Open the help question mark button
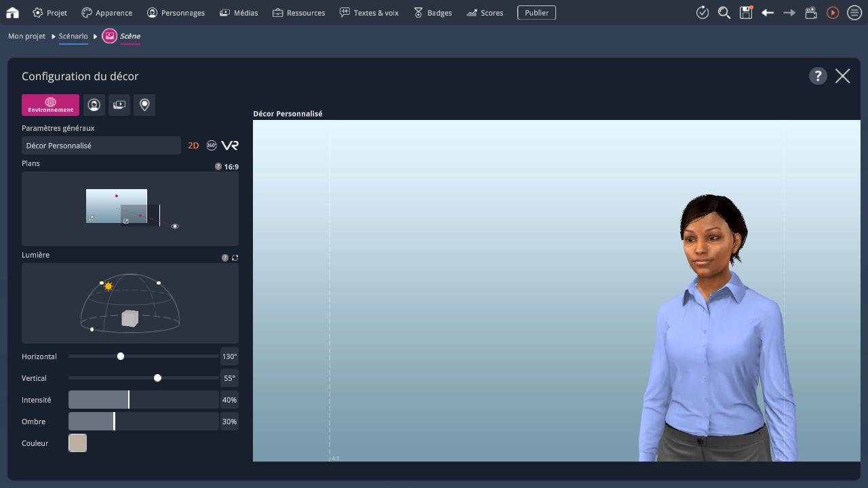Viewport: 868px width, 488px height. pos(818,76)
